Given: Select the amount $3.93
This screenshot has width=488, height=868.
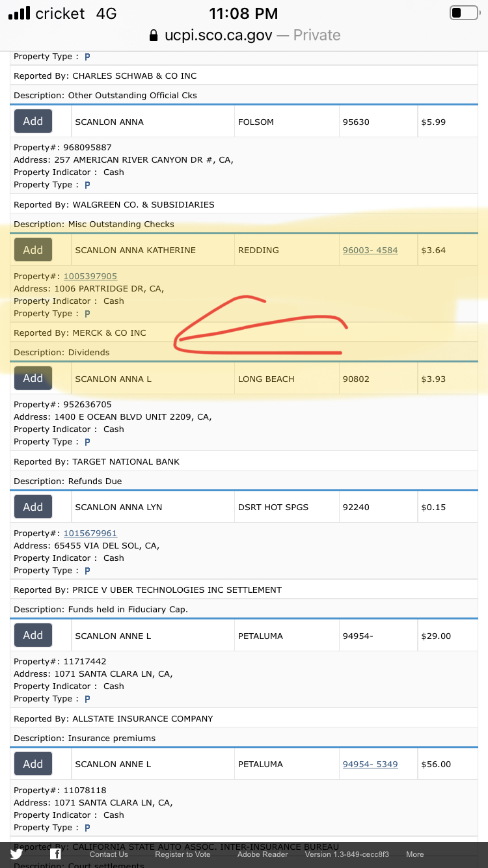Looking at the screenshot, I should tap(433, 379).
